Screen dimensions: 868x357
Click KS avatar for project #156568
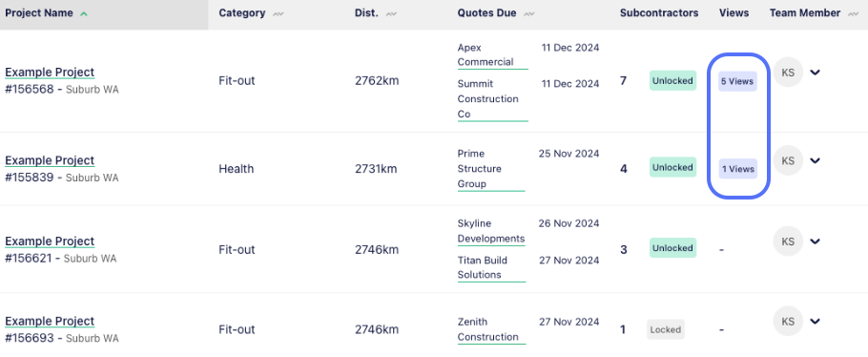pyautogui.click(x=788, y=73)
